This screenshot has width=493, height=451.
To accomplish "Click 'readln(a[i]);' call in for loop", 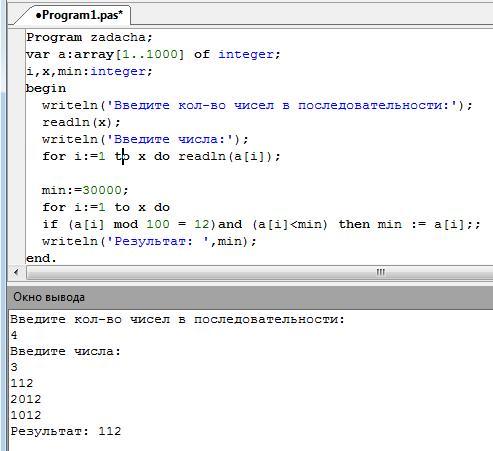I will click(x=229, y=156).
